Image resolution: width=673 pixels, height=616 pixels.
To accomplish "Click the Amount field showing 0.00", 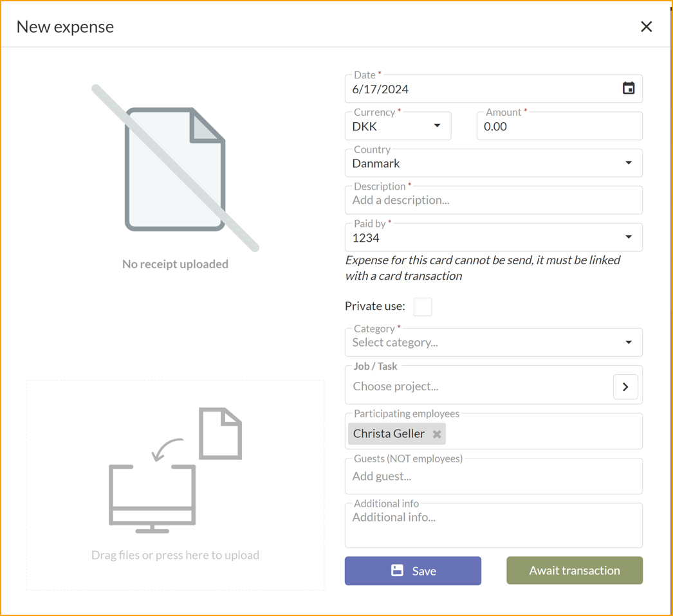I will 558,126.
